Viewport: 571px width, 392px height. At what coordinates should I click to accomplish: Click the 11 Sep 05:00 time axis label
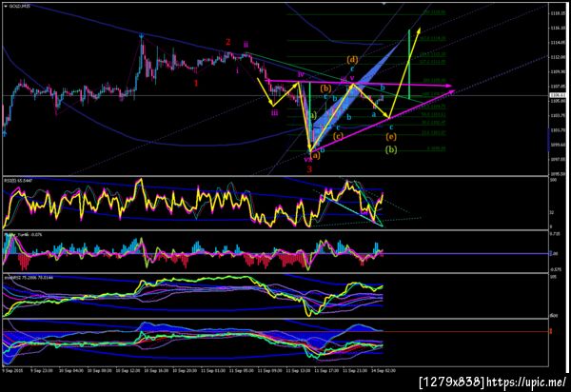point(242,370)
